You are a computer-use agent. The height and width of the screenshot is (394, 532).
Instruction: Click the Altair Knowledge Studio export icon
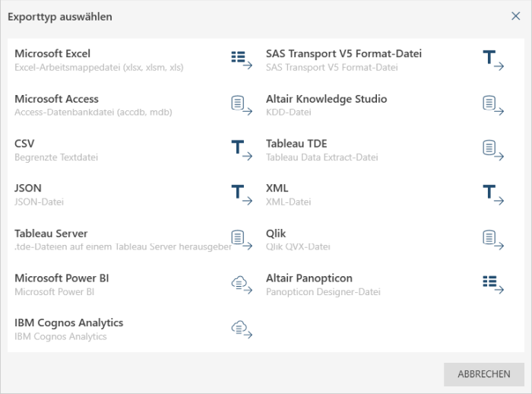pos(492,105)
